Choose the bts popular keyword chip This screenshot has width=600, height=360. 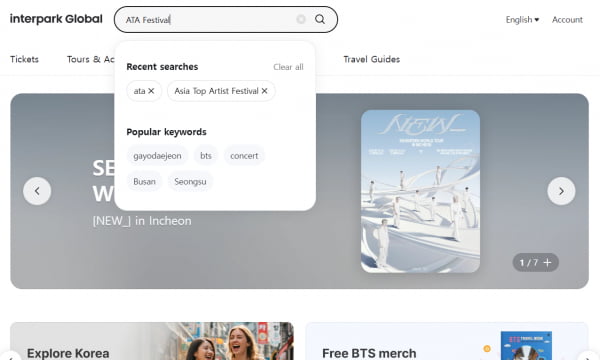coord(206,156)
